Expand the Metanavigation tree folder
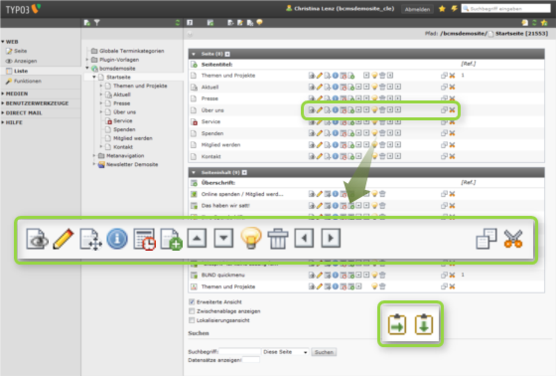556x376 pixels. coord(94,155)
